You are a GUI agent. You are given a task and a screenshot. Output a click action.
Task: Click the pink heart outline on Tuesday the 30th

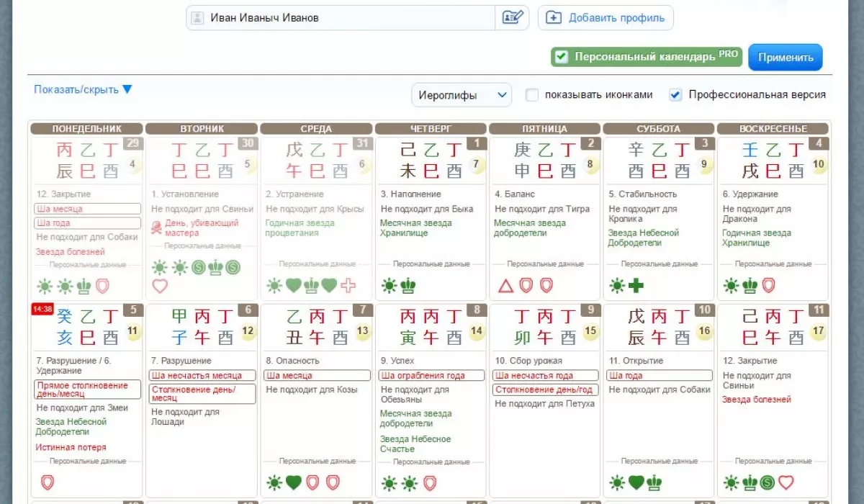click(x=160, y=286)
